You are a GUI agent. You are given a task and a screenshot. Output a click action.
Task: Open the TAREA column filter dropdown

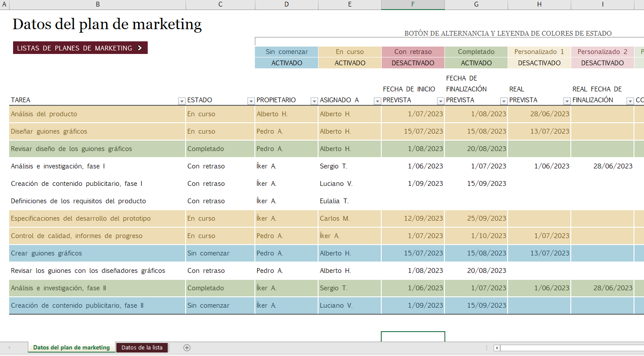click(182, 101)
